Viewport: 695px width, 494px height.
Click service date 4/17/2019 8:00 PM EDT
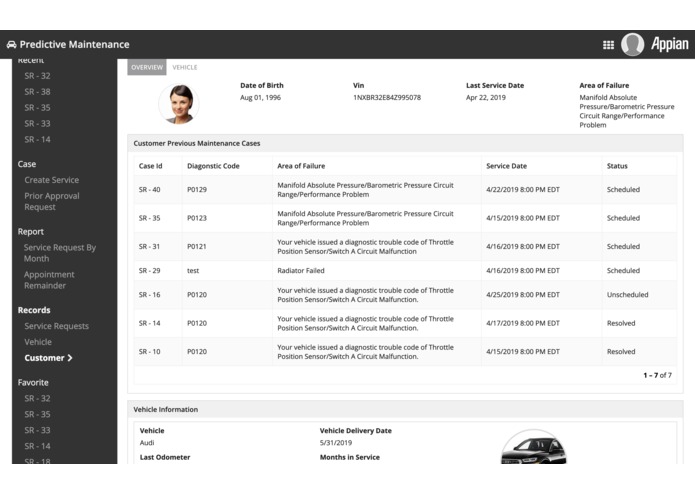523,323
